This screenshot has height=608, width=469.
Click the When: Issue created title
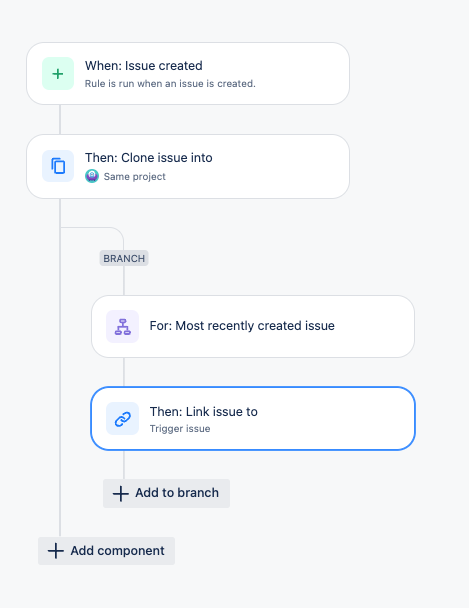[x=143, y=66]
